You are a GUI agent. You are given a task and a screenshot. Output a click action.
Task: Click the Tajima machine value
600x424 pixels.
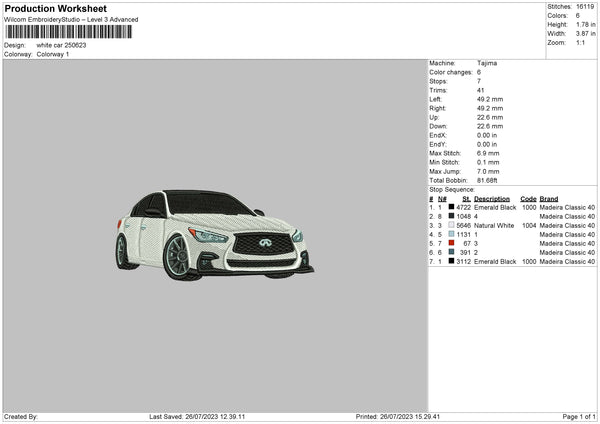pyautogui.click(x=487, y=63)
